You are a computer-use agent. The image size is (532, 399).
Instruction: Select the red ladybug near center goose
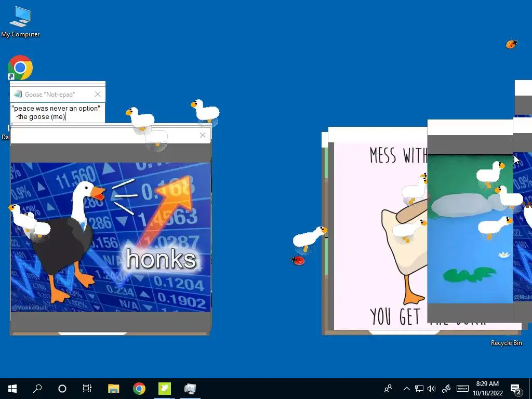[298, 260]
